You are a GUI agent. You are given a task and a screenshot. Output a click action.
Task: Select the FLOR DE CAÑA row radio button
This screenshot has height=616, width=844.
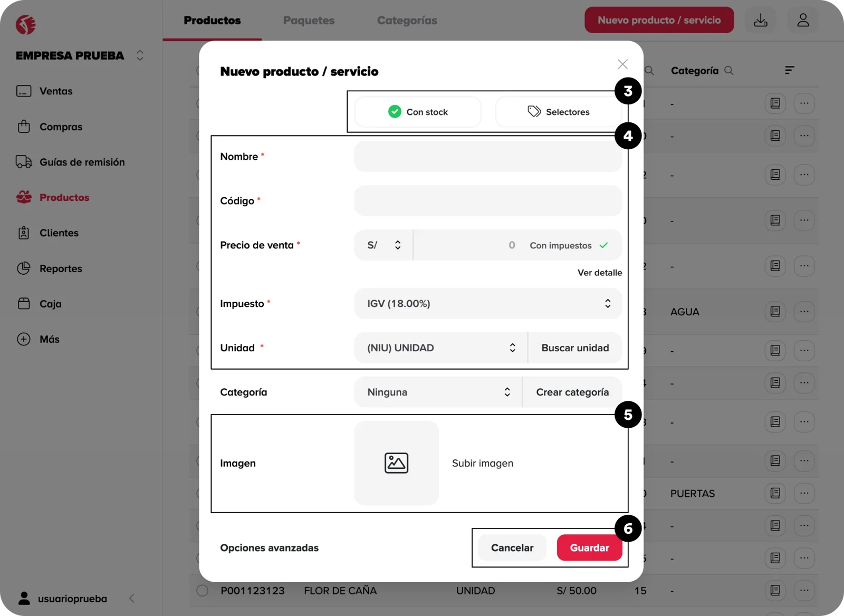(202, 591)
